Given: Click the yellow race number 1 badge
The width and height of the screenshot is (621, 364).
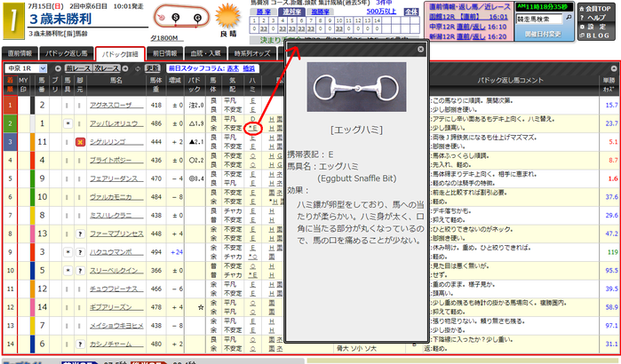Looking at the screenshot, I should coord(14,22).
